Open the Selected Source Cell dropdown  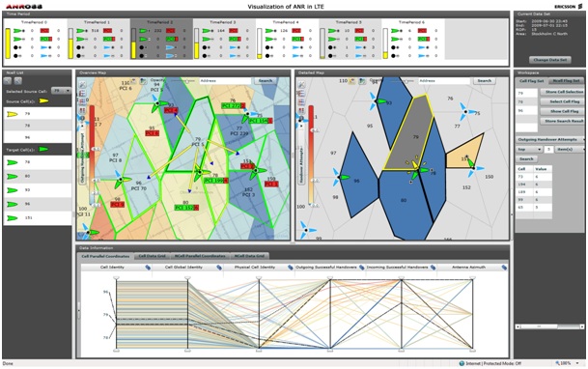61,91
